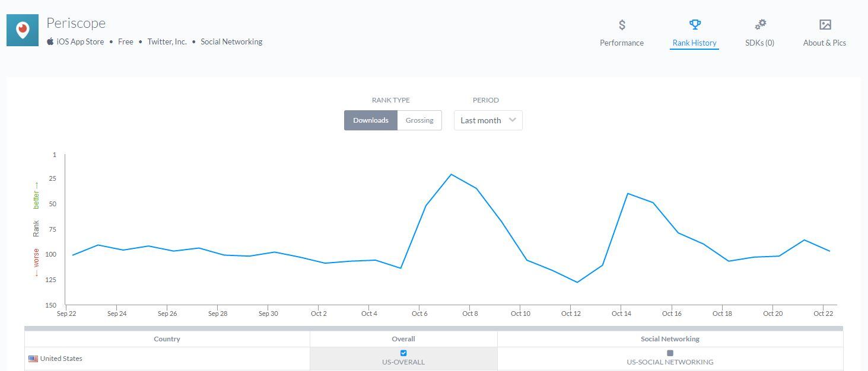Click the Social Networking category text
Image resolution: width=868 pixels, height=371 pixels.
pyautogui.click(x=231, y=41)
